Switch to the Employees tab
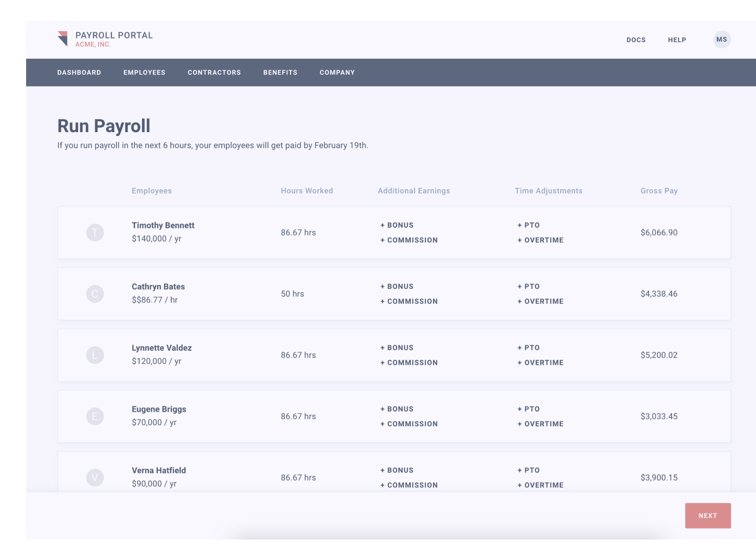Image resolution: width=756 pixels, height=559 pixels. [x=144, y=72]
